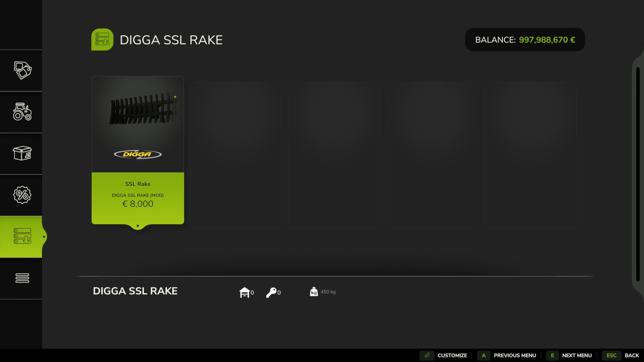Click the € 8,000 price label

138,204
